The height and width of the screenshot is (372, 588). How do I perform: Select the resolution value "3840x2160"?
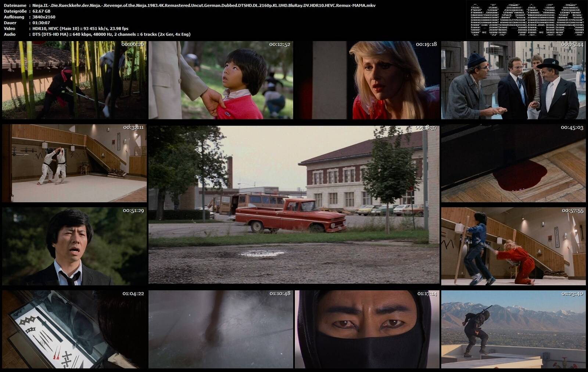(44, 17)
